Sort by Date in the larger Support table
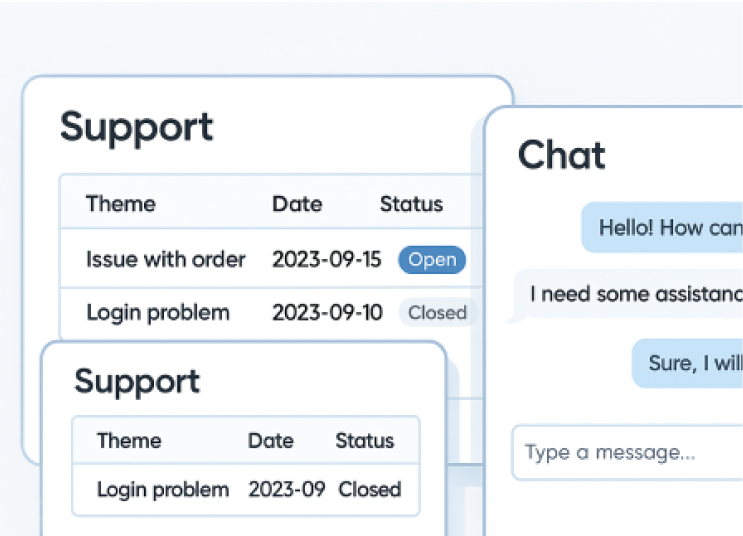Viewport: 743px width, 536px height. point(297,204)
